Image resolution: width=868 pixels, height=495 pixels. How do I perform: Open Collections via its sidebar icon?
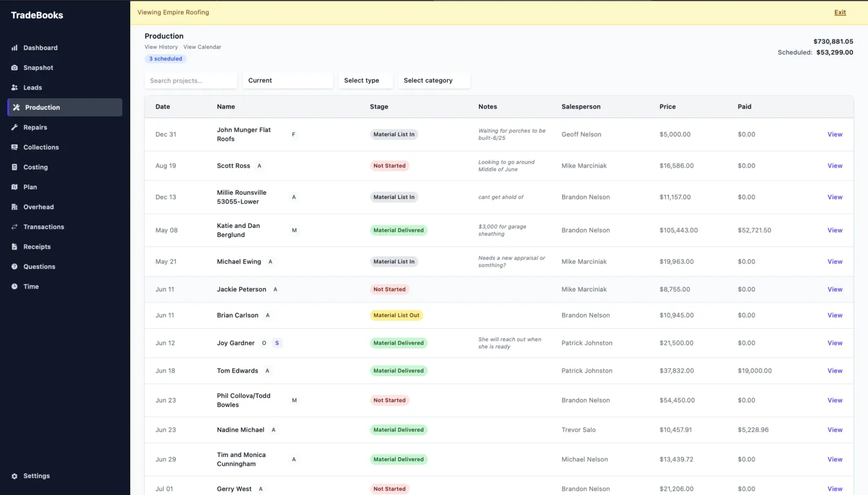14,147
